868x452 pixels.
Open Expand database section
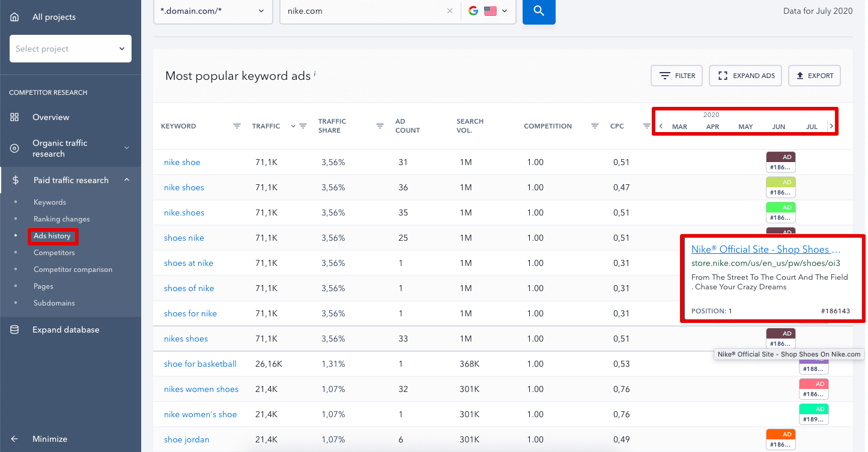pos(65,330)
